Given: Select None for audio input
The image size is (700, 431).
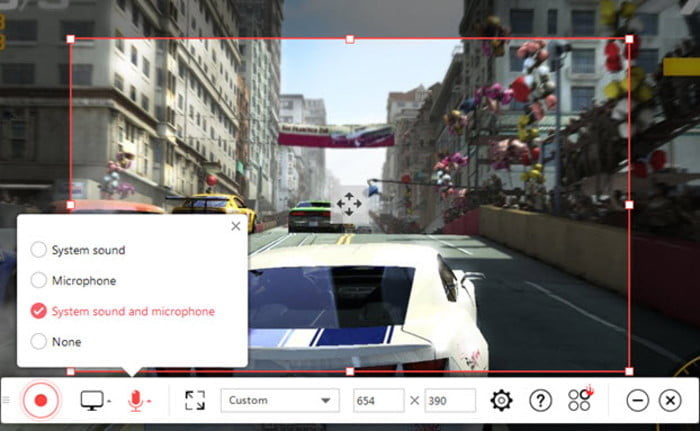Looking at the screenshot, I should (x=39, y=342).
